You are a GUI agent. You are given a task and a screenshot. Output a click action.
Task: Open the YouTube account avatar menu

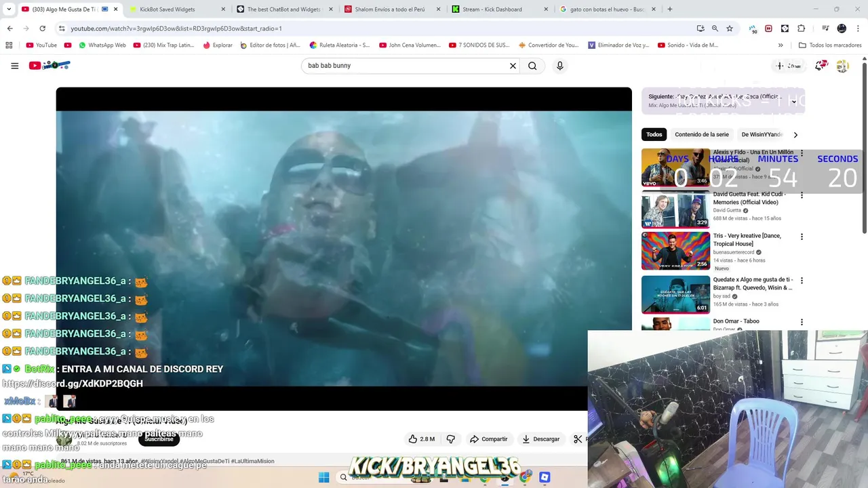[842, 66]
